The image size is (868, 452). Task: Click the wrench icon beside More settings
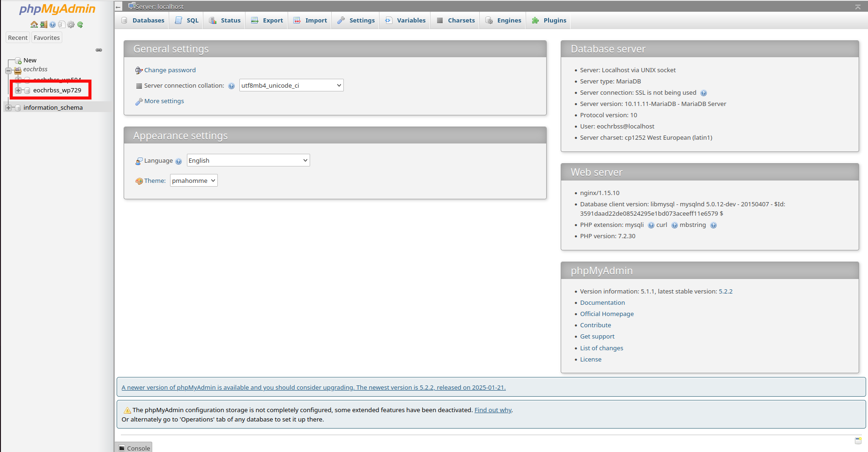pyautogui.click(x=139, y=101)
